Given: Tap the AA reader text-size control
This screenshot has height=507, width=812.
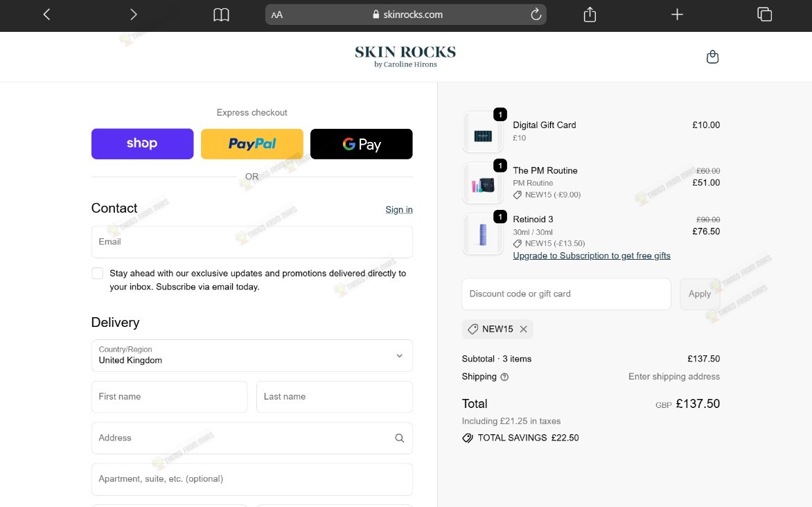Looking at the screenshot, I should click(277, 15).
